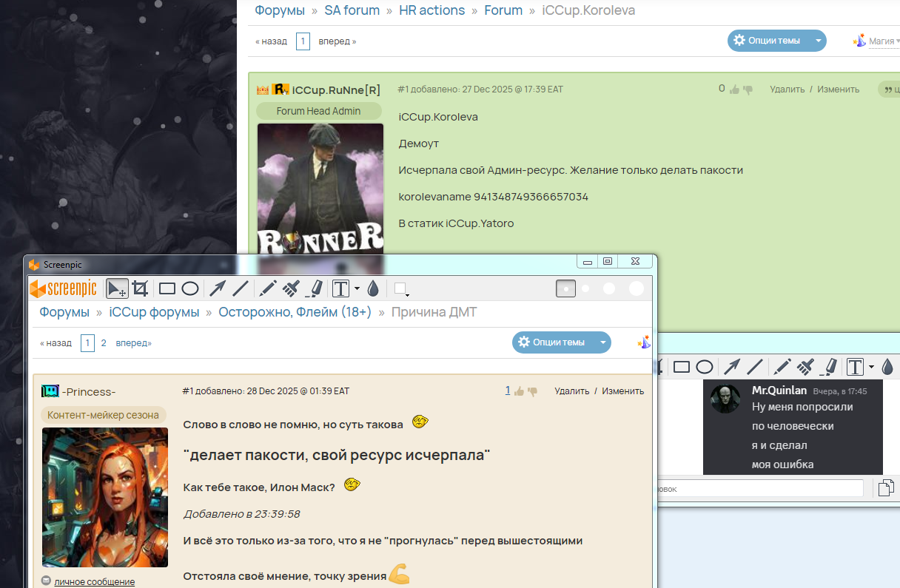Expand the Опции темы arrow in Причина ДМТ thread
Viewport: 900px width, 588px height.
click(602, 342)
